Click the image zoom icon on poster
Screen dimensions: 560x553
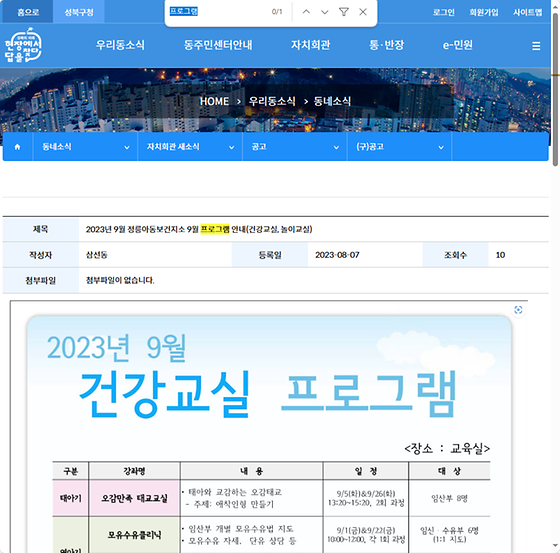point(518,310)
